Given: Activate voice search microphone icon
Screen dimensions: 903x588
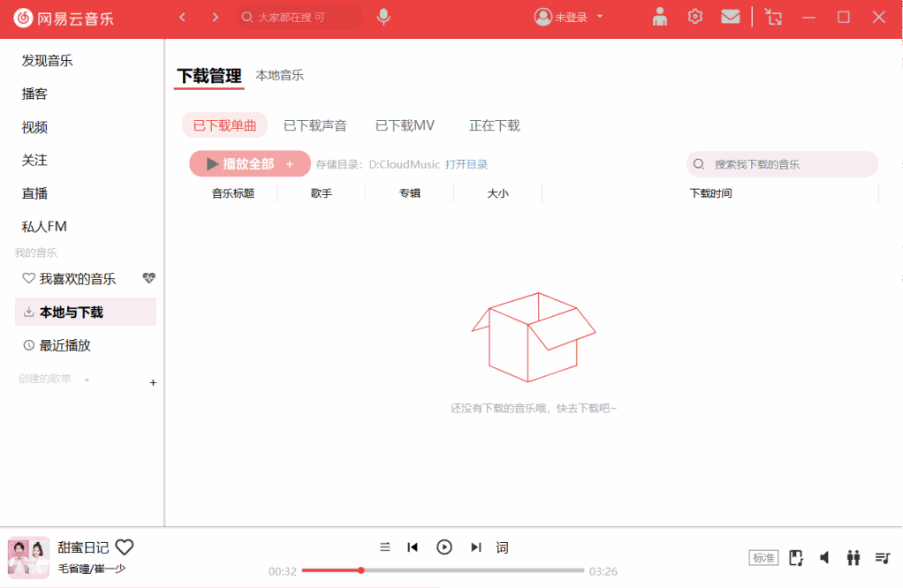Looking at the screenshot, I should [x=383, y=18].
